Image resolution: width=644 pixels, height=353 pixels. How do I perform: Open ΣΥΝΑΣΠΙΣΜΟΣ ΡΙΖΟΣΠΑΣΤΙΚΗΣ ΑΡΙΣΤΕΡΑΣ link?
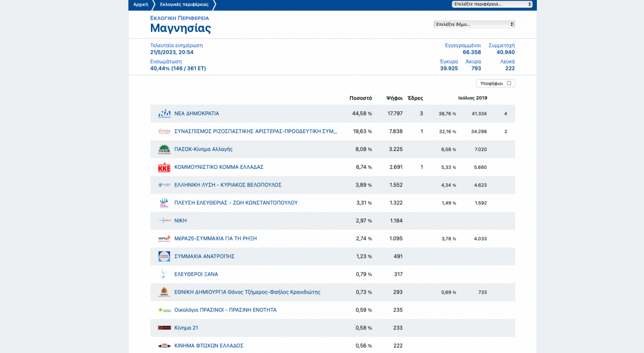[256, 131]
